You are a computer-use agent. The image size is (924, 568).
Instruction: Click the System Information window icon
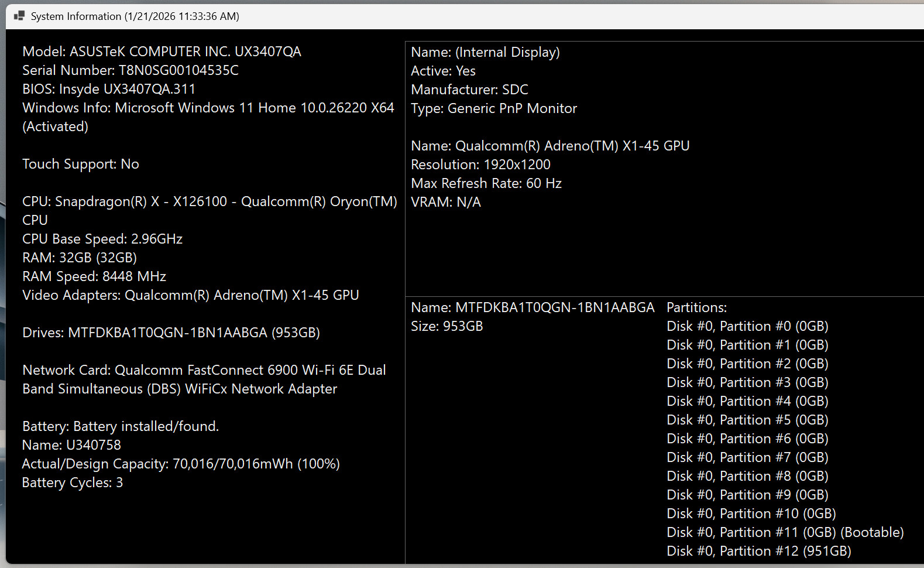pyautogui.click(x=19, y=16)
